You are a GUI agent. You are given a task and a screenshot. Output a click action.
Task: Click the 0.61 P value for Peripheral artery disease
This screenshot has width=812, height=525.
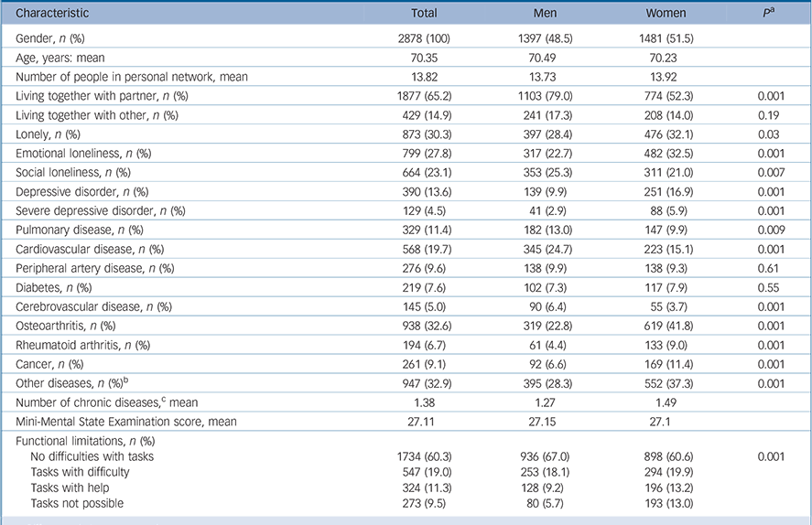pyautogui.click(x=774, y=268)
